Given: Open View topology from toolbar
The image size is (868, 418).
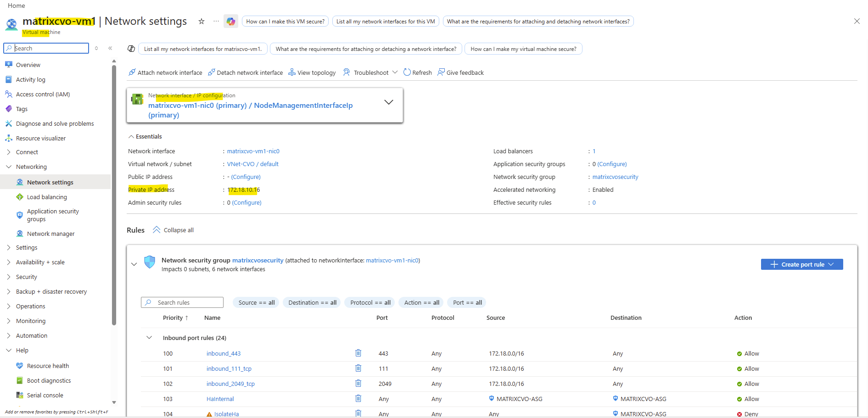Looking at the screenshot, I should [312, 72].
